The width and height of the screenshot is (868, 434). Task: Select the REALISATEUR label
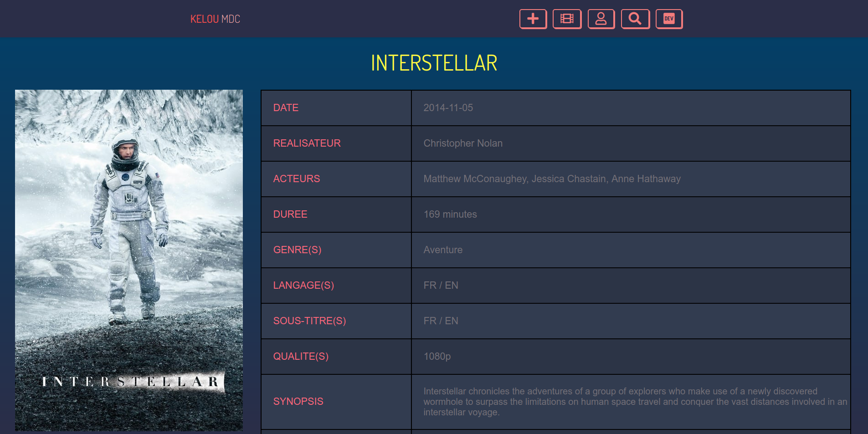click(307, 143)
